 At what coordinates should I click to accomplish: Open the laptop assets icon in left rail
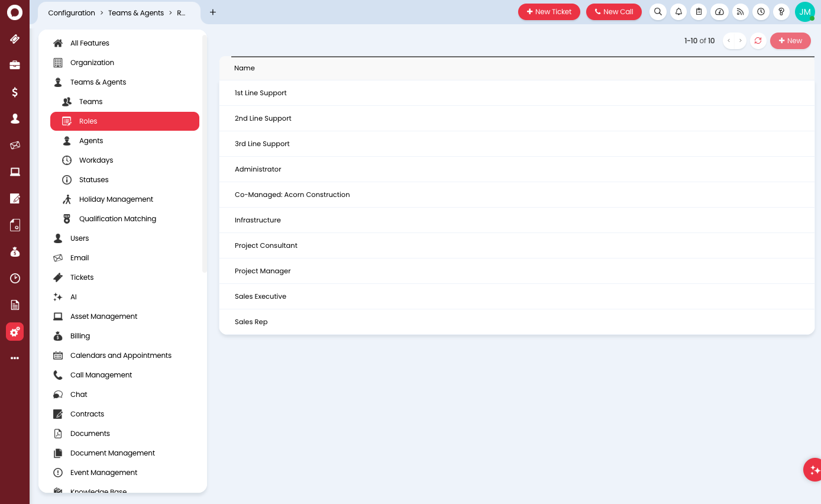pyautogui.click(x=15, y=172)
